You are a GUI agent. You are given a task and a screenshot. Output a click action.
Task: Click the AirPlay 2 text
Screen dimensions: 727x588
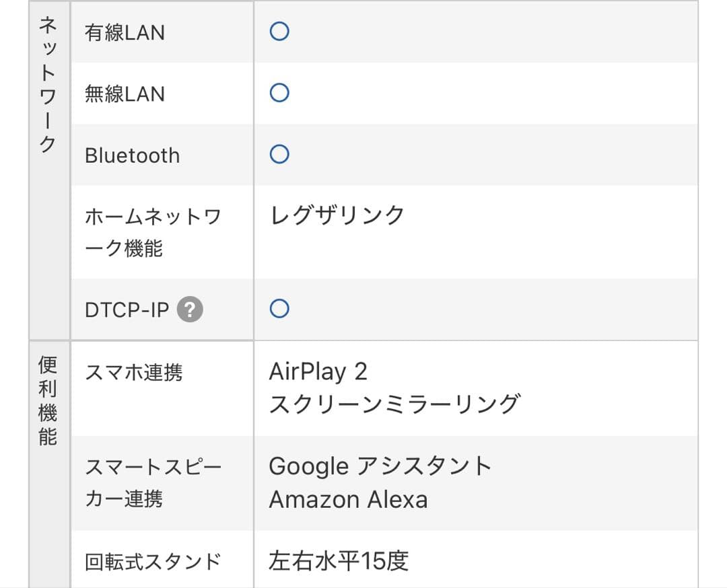tap(318, 371)
